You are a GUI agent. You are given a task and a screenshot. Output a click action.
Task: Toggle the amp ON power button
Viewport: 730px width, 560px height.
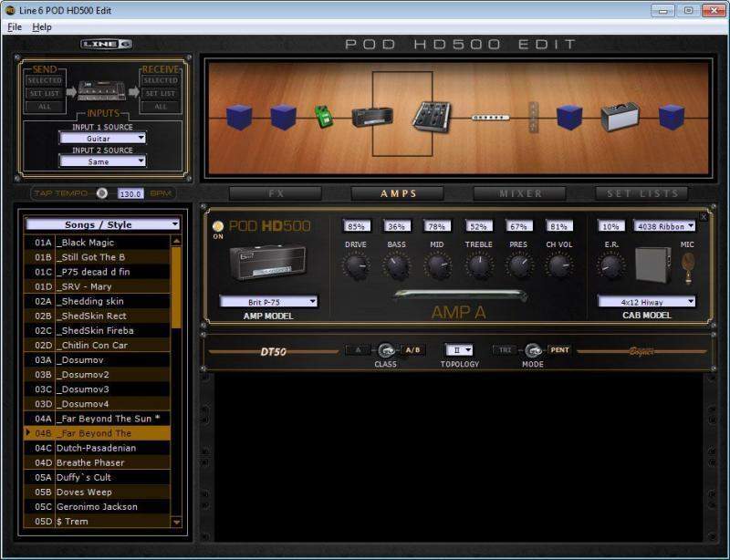coord(218,227)
